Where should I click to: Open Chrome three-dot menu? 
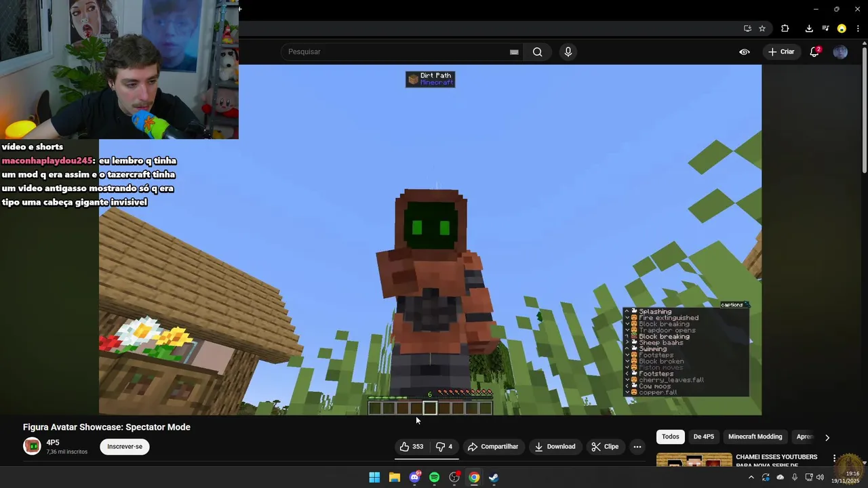tap(858, 28)
